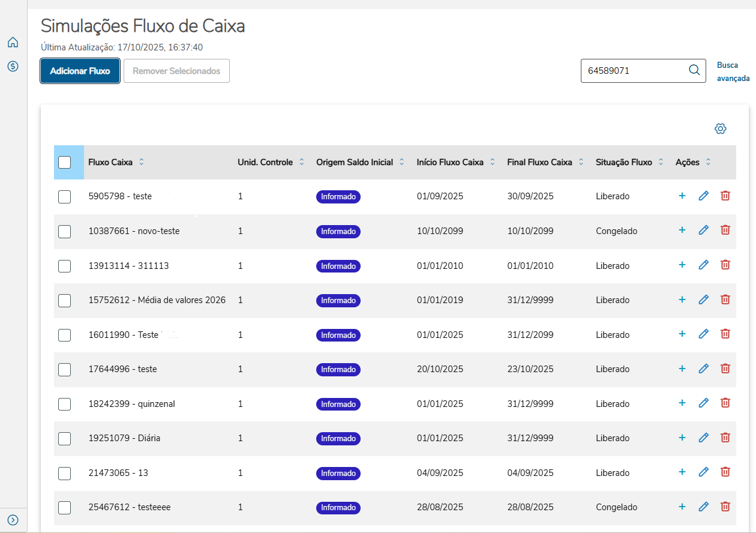756x533 pixels.
Task: Toggle the select-all header checkbox
Action: [x=65, y=162]
